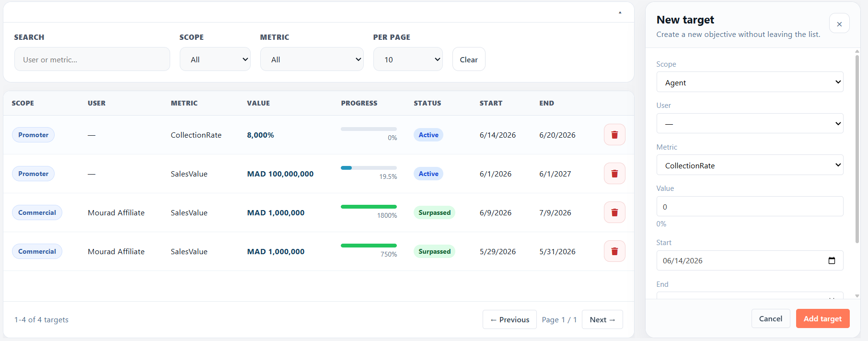Open the Metric filter dropdown
Image resolution: width=868 pixels, height=341 pixels.
click(x=312, y=59)
